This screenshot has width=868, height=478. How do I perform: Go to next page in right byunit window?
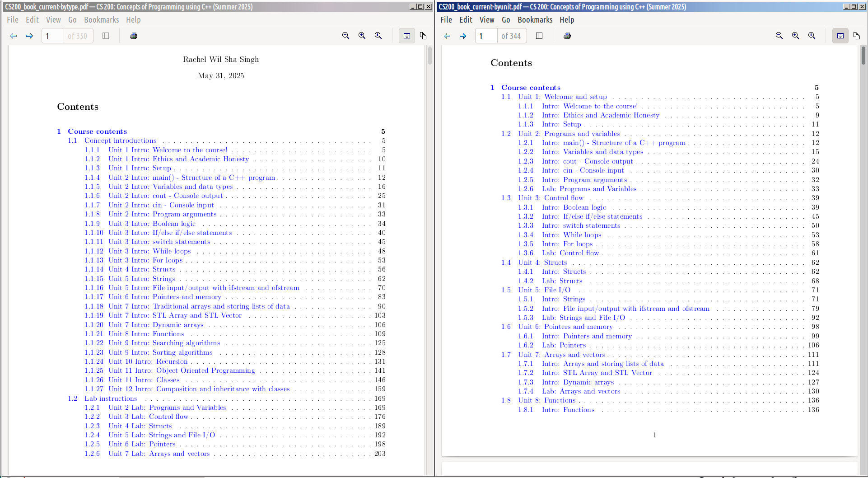pyautogui.click(x=463, y=36)
